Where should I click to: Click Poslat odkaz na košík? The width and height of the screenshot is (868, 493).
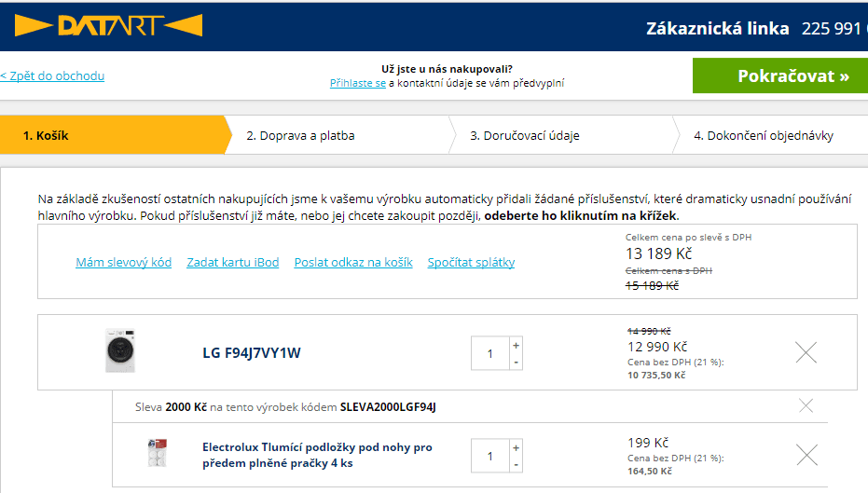pos(353,262)
